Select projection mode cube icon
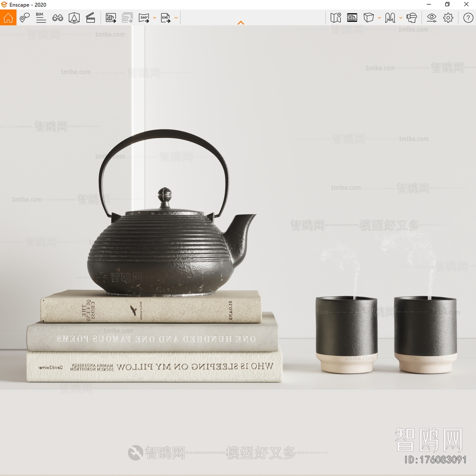The width and height of the screenshot is (476, 476). tap(369, 18)
